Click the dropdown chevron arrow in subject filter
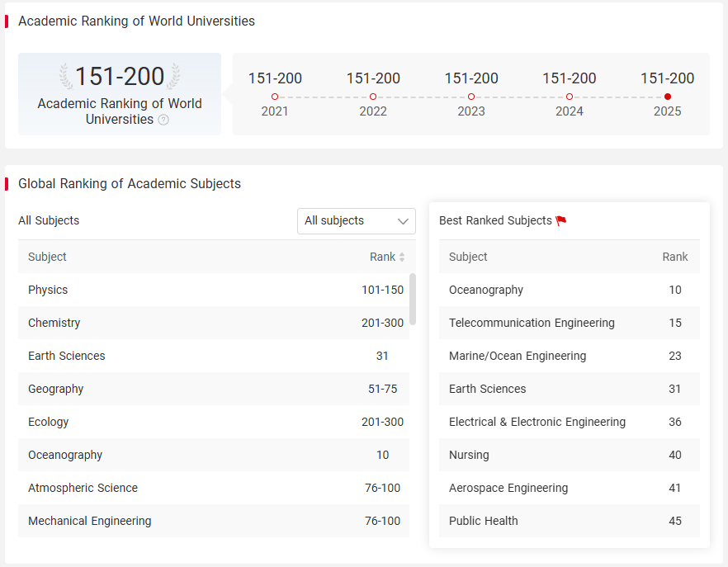The width and height of the screenshot is (728, 567). pos(403,221)
